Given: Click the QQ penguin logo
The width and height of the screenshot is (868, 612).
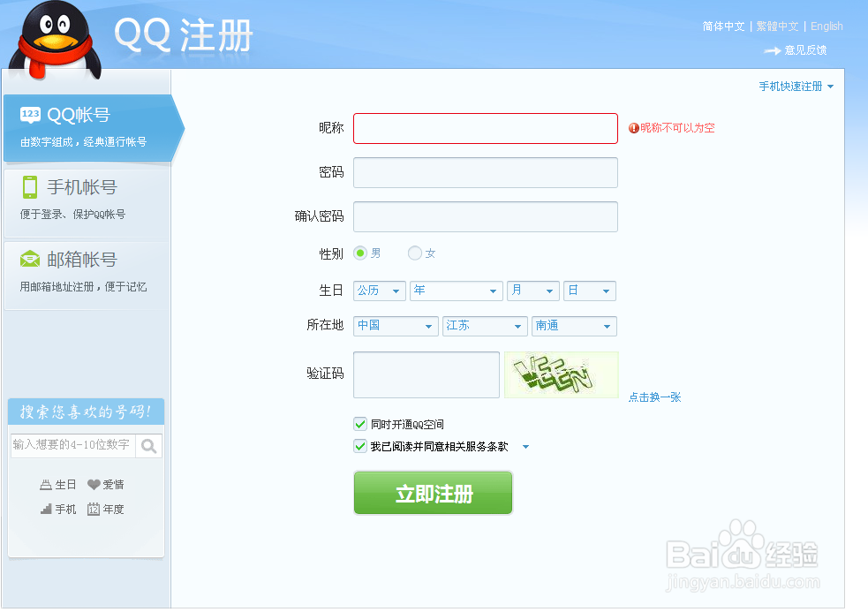Looking at the screenshot, I should (56, 40).
